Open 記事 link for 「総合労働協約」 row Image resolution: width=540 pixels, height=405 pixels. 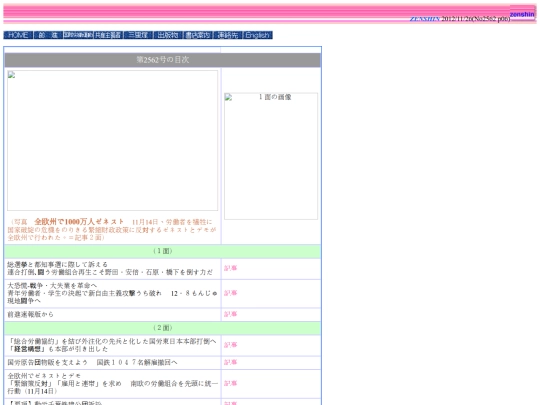point(230,345)
